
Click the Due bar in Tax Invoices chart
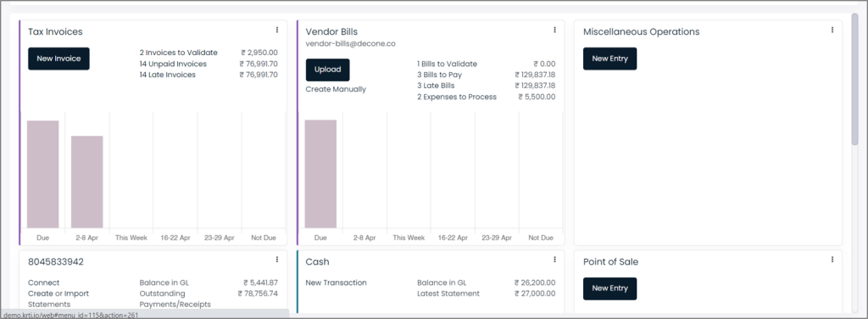coord(42,174)
